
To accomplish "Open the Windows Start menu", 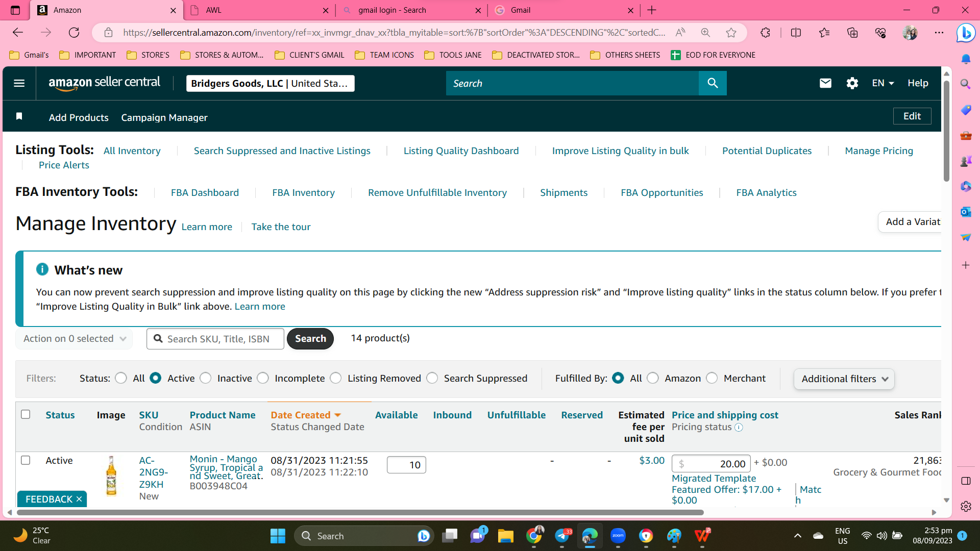I will pos(278,536).
